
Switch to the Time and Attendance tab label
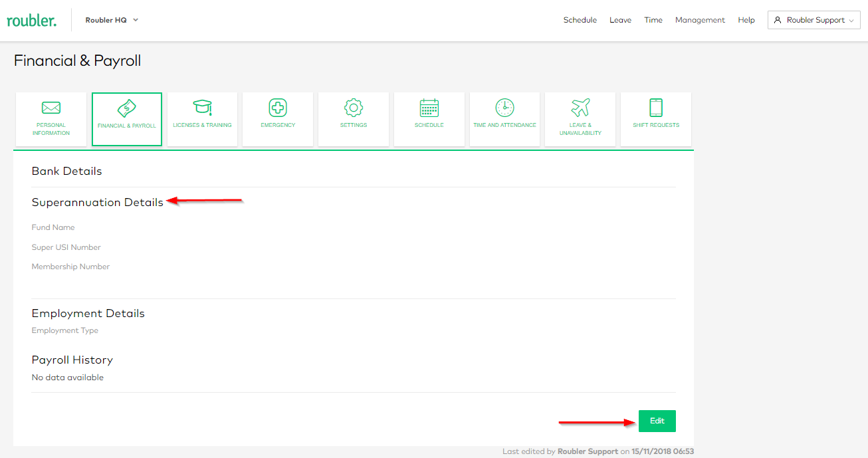pos(504,125)
